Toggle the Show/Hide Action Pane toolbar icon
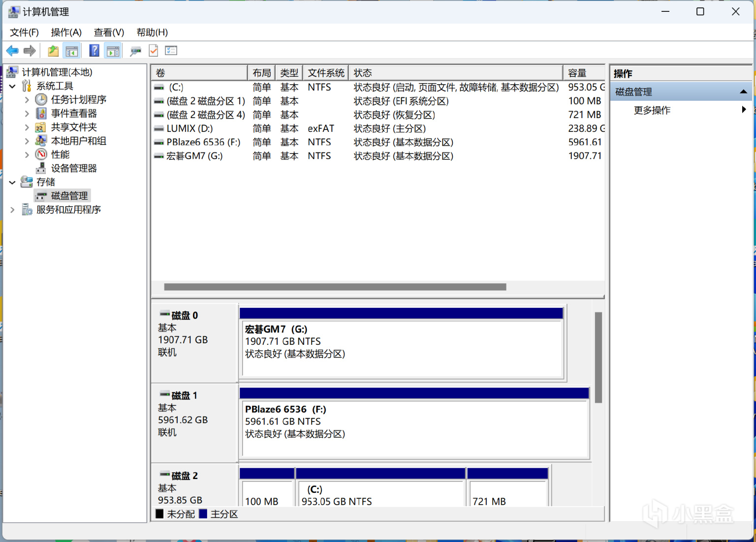Image resolution: width=756 pixels, height=542 pixels. tap(113, 51)
